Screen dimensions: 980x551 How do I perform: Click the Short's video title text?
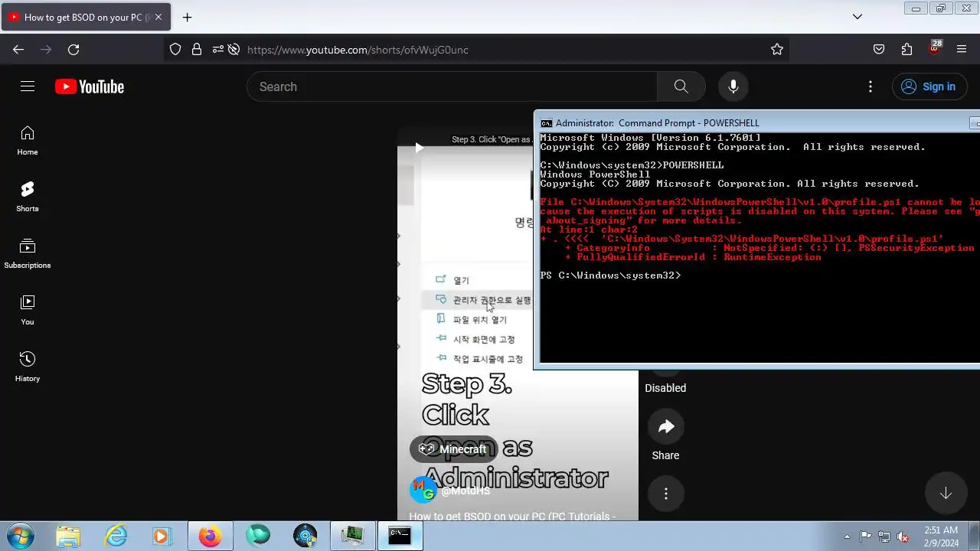(512, 516)
